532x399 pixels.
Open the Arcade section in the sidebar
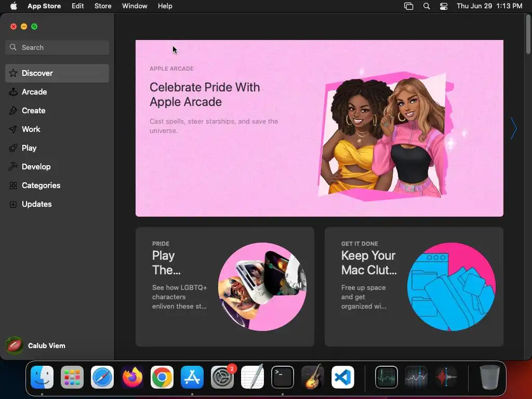tap(57, 92)
